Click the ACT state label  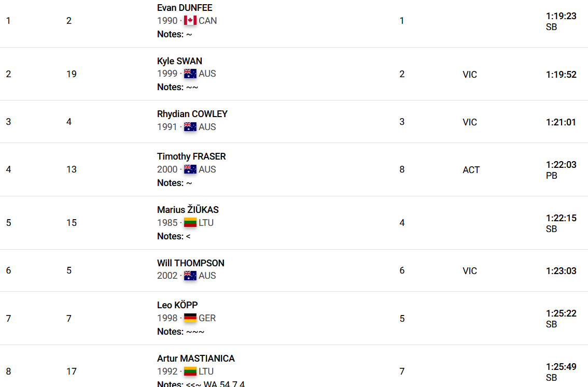coord(471,170)
